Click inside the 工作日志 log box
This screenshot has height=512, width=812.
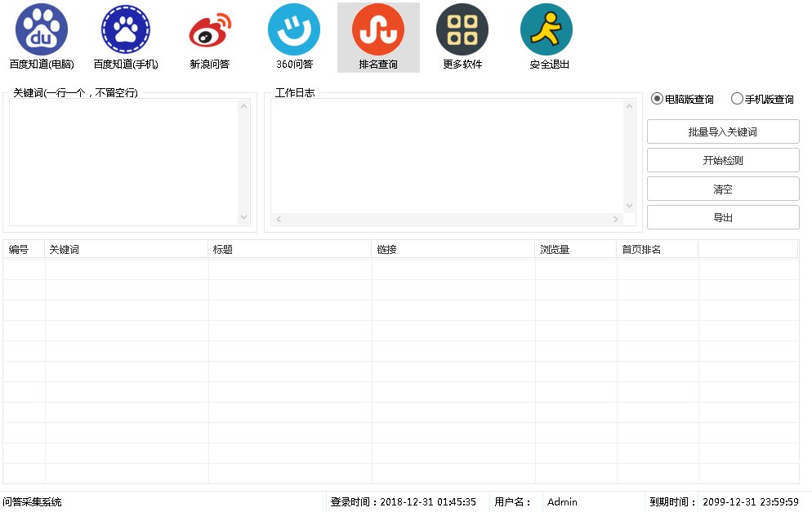[447, 156]
